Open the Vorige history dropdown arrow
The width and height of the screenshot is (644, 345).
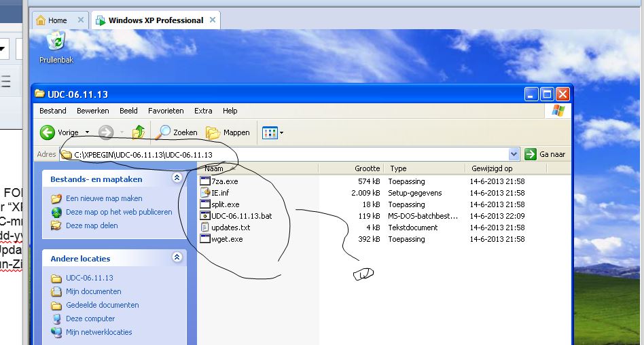tap(87, 132)
